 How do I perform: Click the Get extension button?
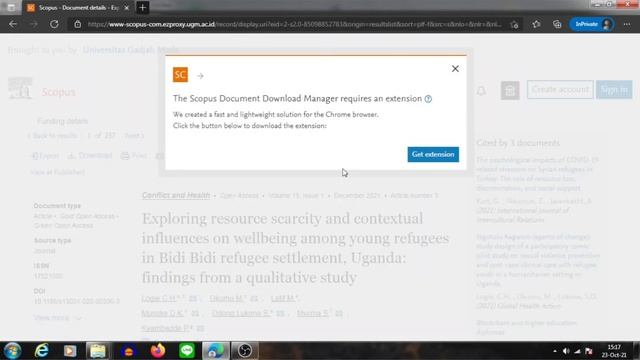433,154
